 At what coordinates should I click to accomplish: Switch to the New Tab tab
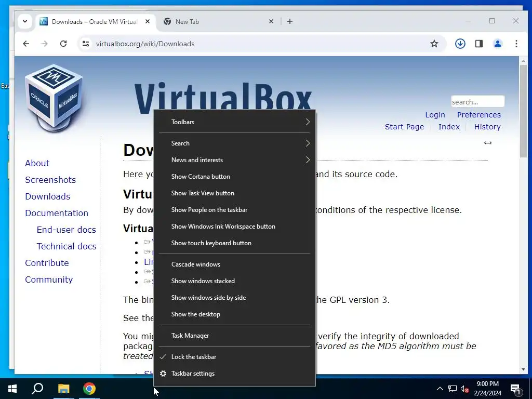coord(218,21)
